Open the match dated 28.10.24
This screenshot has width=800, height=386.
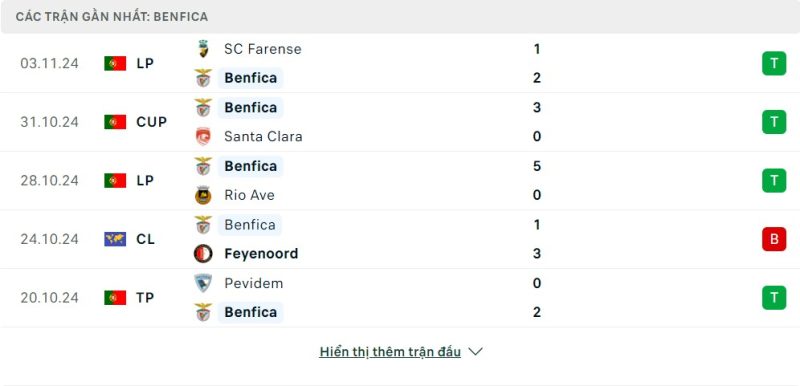[x=400, y=181]
